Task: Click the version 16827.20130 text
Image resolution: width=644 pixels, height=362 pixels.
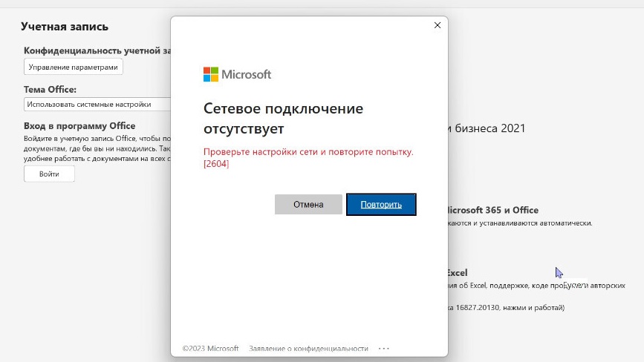Action: [506, 307]
